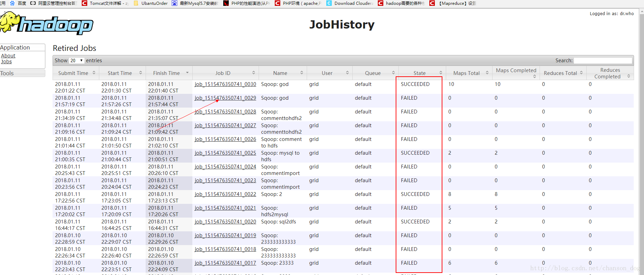This screenshot has height=275, width=644.
Task: Open the Download Cloudera bookmark
Action: click(x=350, y=3)
